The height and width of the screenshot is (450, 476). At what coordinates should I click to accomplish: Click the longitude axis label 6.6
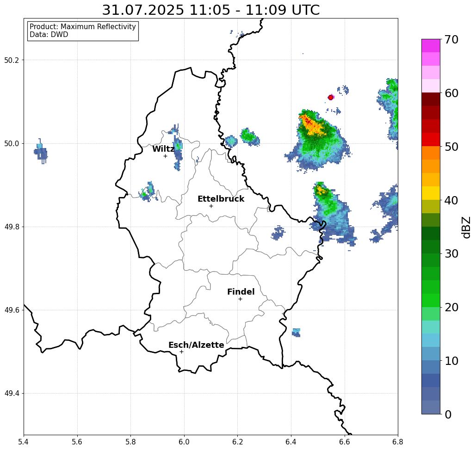345,442
